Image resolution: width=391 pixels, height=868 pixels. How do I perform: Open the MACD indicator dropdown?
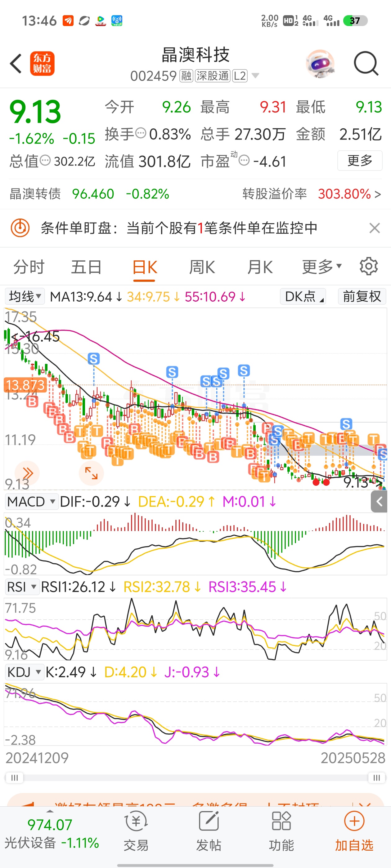31,501
